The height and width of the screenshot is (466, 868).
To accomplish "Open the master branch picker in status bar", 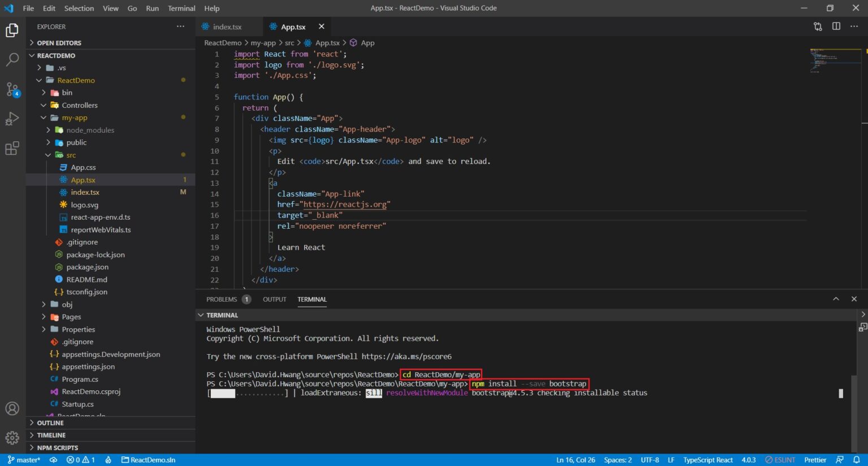I will pos(24,459).
